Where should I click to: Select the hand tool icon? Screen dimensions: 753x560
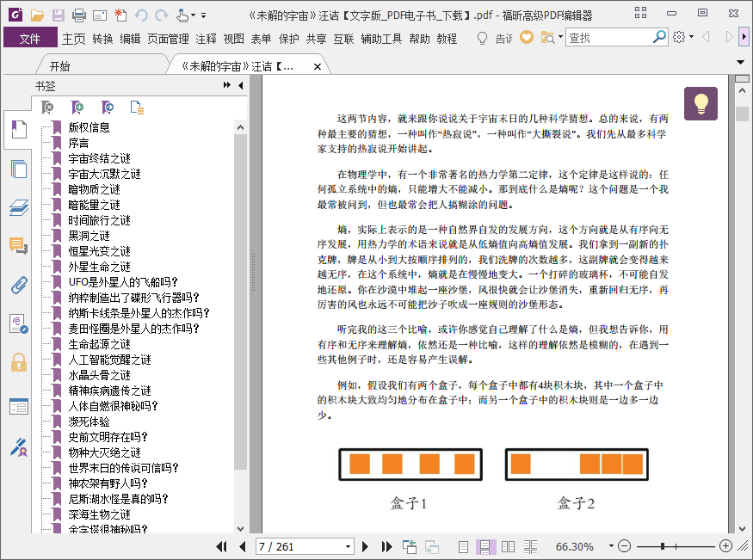pyautogui.click(x=182, y=15)
